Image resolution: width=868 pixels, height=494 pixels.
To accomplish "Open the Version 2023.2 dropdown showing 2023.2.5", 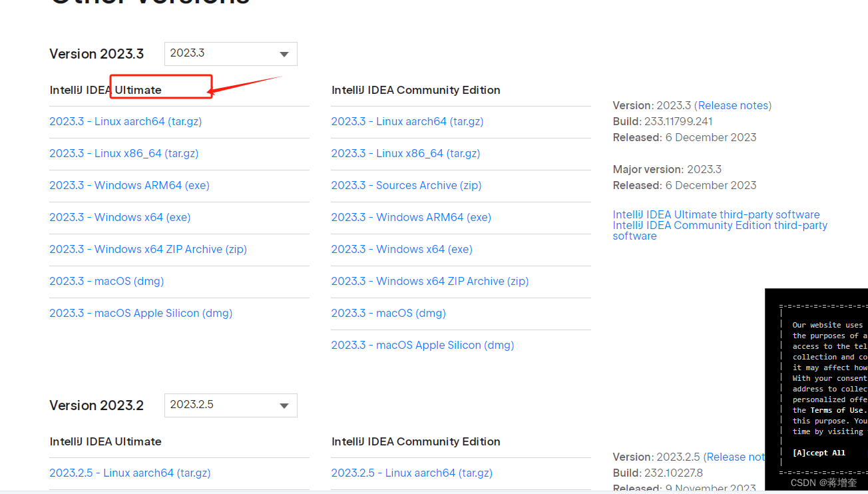I will coord(230,405).
